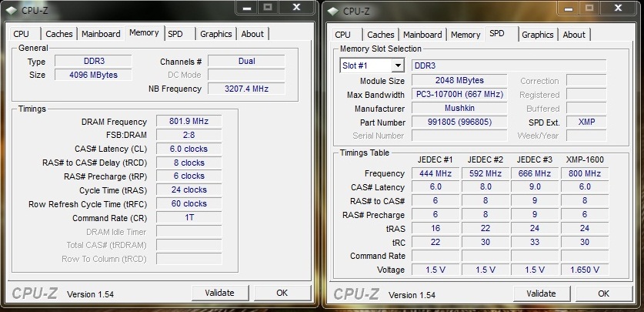The width and height of the screenshot is (644, 312).
Task: Click OK in the right CPU-Z window
Action: (x=603, y=294)
